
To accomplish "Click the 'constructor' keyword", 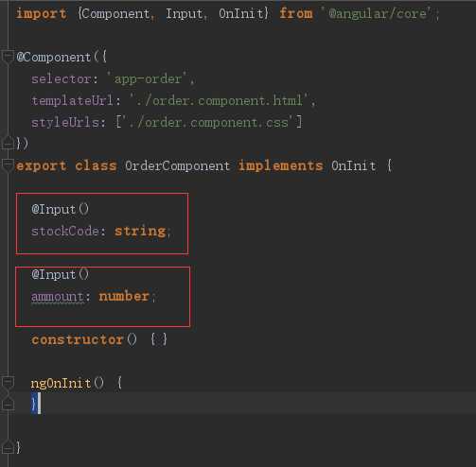I will tap(78, 339).
